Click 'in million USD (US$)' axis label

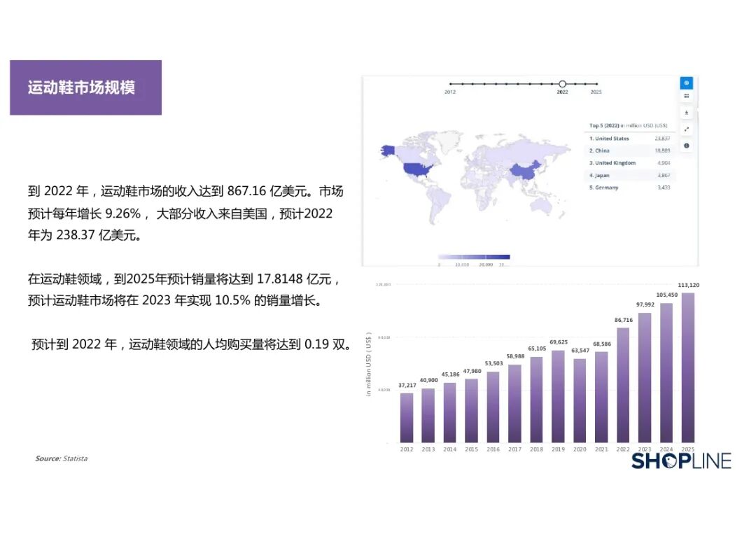pos(369,364)
